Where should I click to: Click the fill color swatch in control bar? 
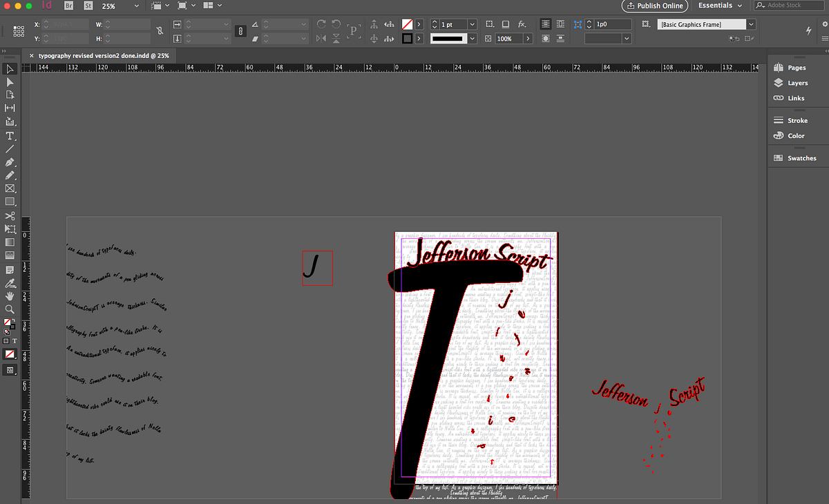coord(408,24)
